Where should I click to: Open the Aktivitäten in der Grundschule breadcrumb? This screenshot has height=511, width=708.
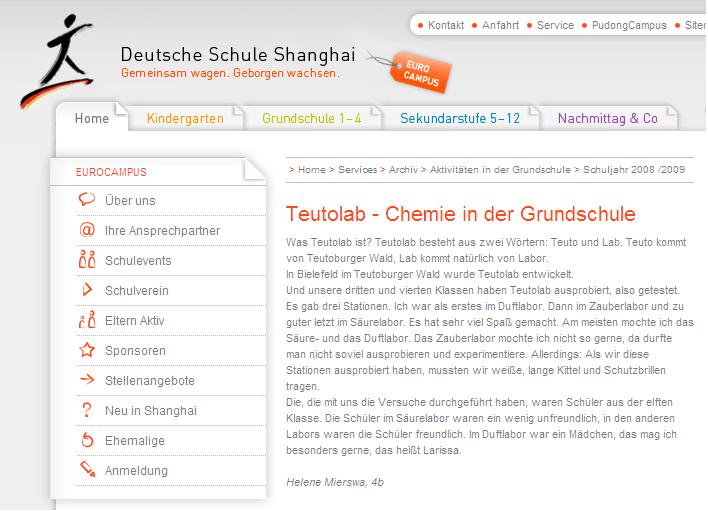tap(500, 170)
